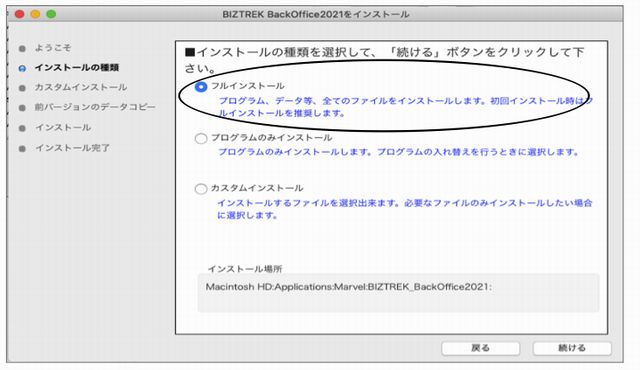Viewport: 640px width, 370px height.
Task: Click the カスタムインストール option description text
Action: 404,209
